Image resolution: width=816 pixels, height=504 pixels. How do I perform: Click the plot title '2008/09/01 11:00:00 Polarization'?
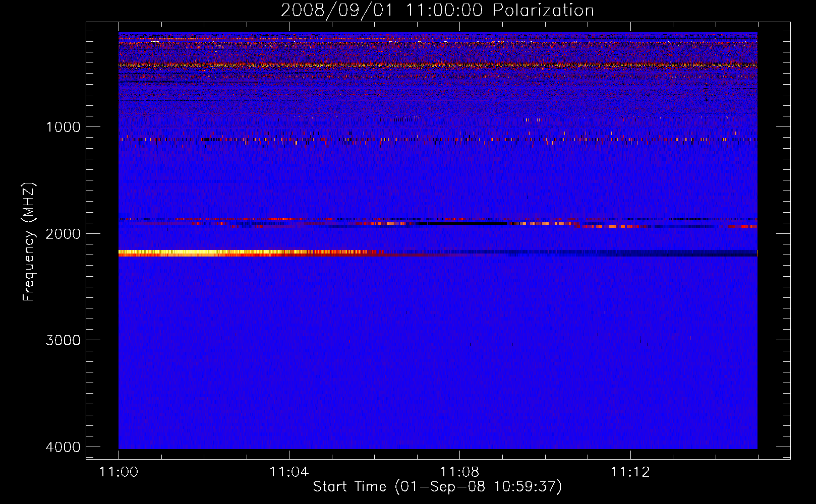click(437, 11)
